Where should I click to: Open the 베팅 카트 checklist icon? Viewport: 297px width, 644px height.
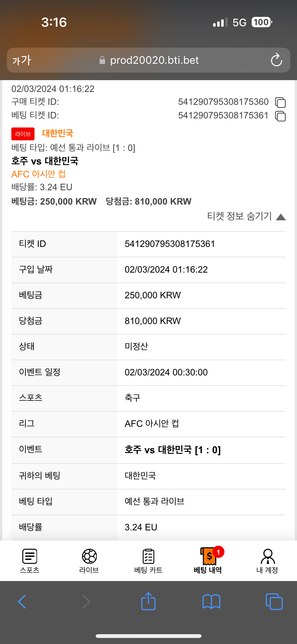click(x=148, y=561)
